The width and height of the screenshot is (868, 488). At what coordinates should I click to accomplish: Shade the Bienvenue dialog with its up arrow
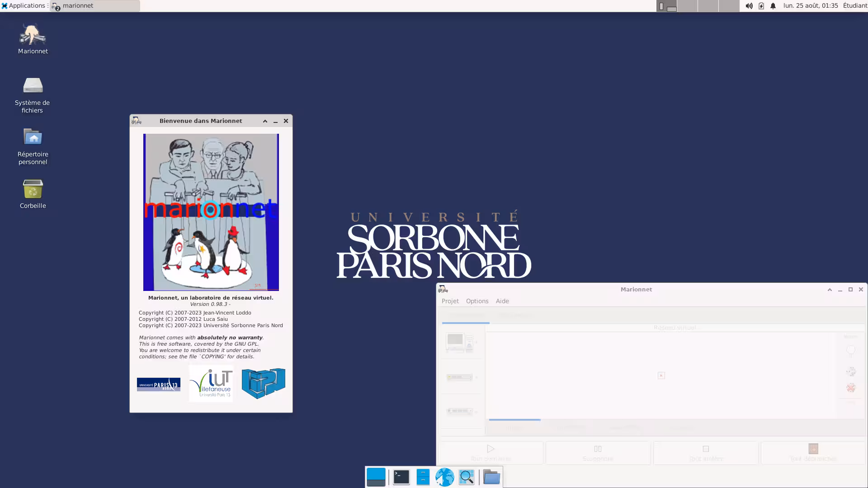(x=265, y=121)
